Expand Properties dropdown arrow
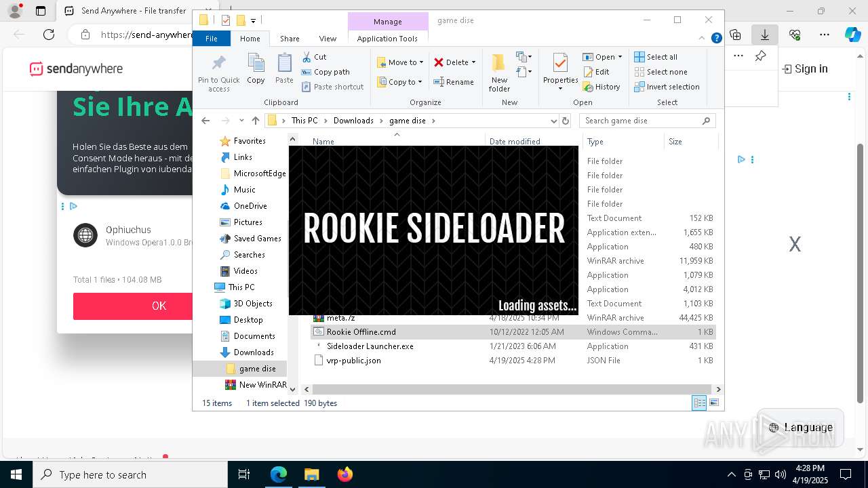 coord(560,89)
